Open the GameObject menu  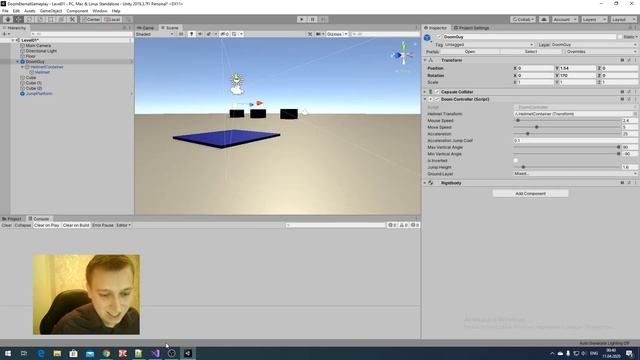point(51,11)
